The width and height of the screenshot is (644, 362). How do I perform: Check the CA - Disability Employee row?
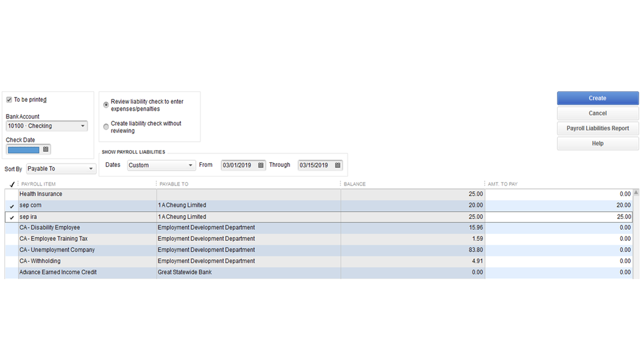[12, 228]
